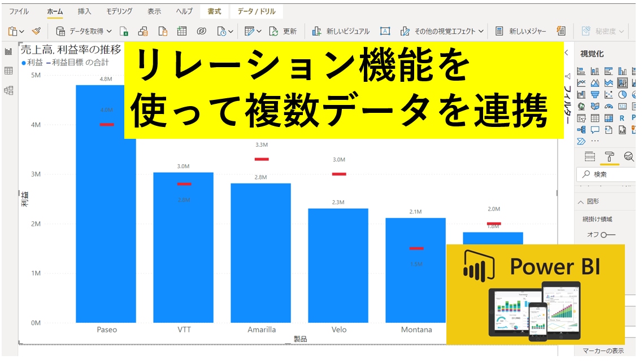Screen dimensions: 643x364
Task: Select the filled map visual
Action: pyautogui.click(x=595, y=106)
